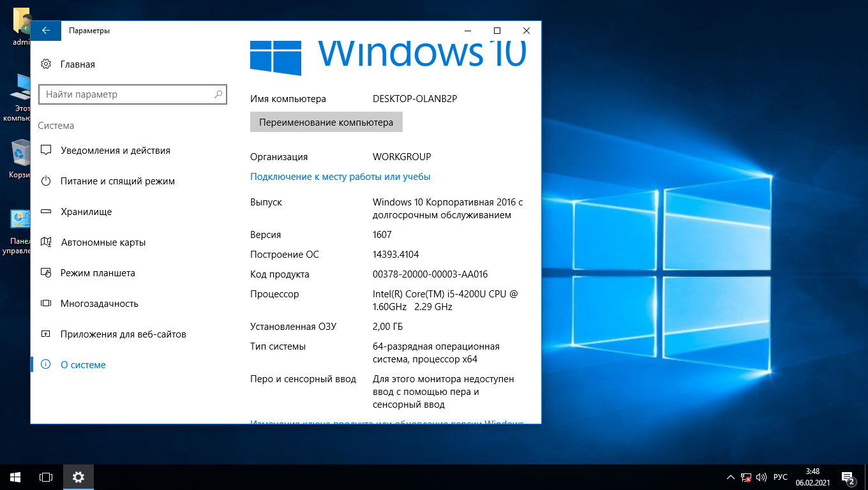Image resolution: width=868 pixels, height=490 pixels.
Task: Click the Уведомления и действия icon
Action: [x=46, y=151]
